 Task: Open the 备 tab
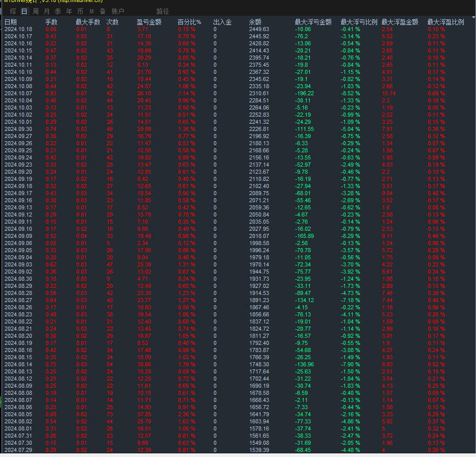click(102, 12)
